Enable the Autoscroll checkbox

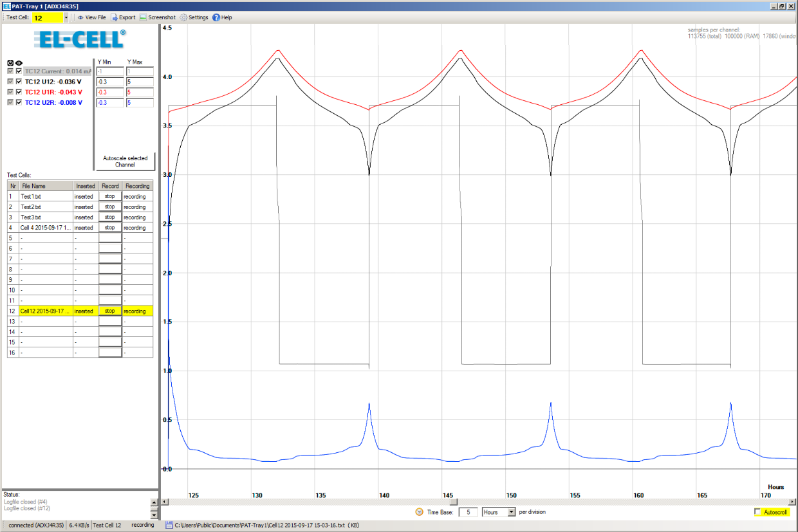click(757, 512)
